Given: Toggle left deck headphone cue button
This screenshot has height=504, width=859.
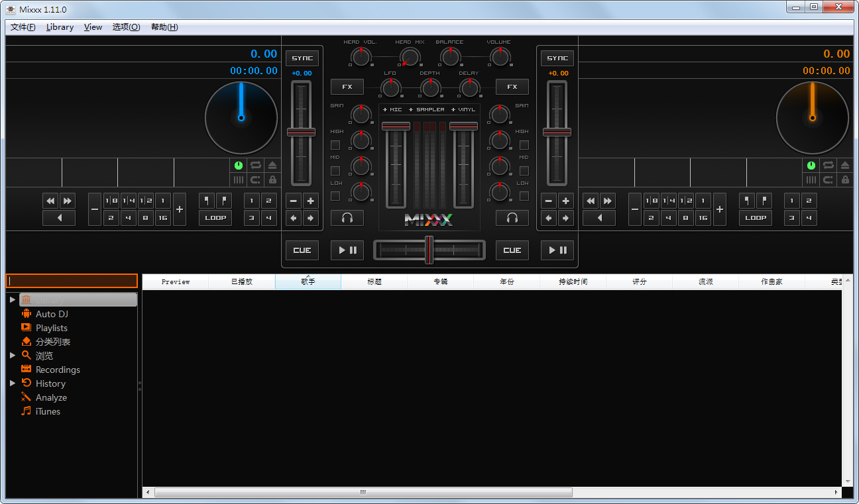Looking at the screenshot, I should tap(347, 218).
